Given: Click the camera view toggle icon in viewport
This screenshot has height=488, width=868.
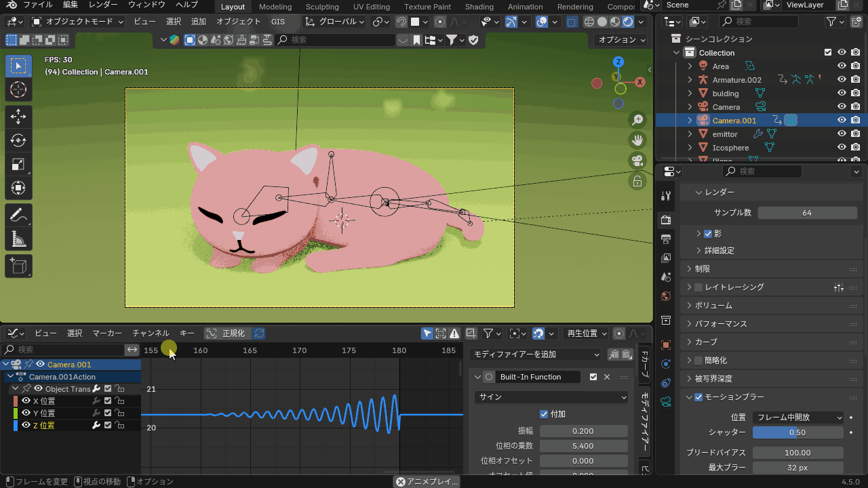Looking at the screenshot, I should [637, 161].
